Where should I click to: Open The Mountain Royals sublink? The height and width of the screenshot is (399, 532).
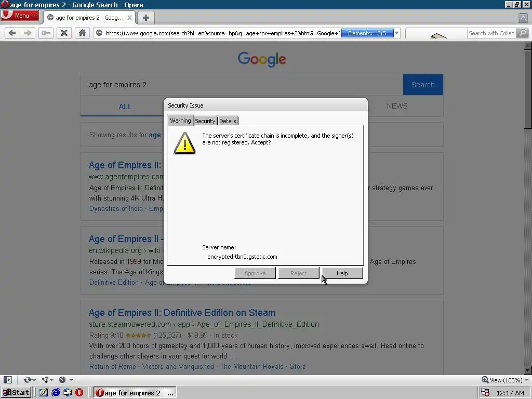251,366
